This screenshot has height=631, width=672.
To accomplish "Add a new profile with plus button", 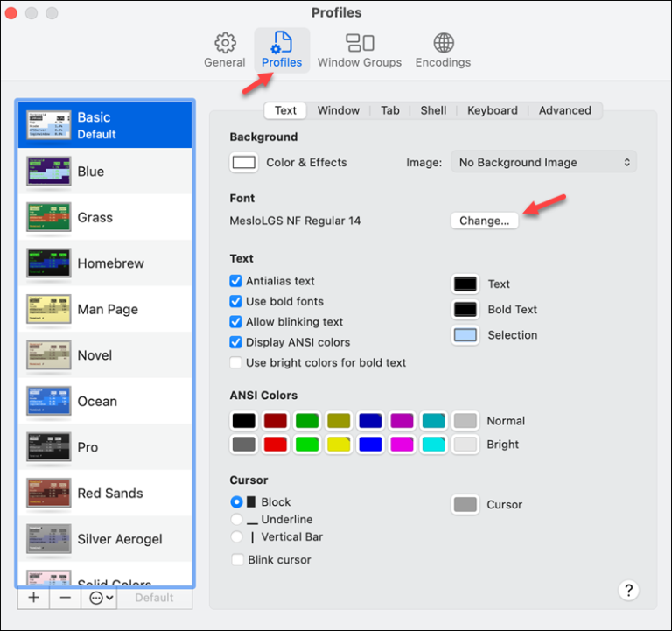I will [x=33, y=598].
